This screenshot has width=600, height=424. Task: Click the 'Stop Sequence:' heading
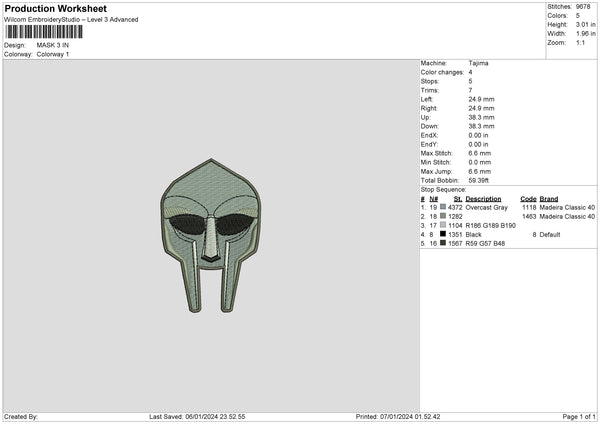click(443, 190)
